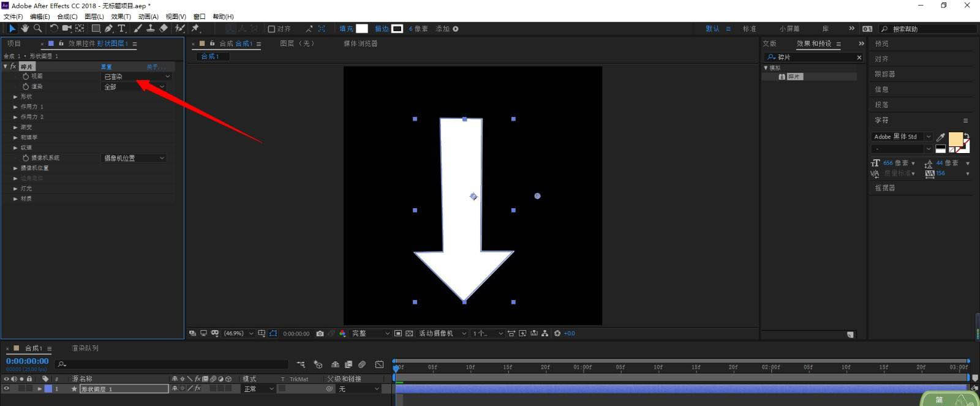Switch to the 渲染队列 tab

tap(85, 348)
